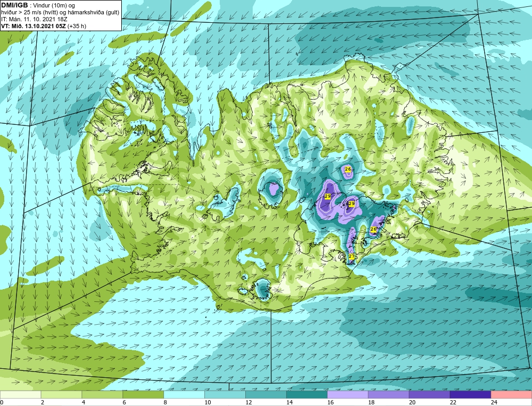Viewport: 532px width, 406px height.
Task: Click legend scale value '24'
Action: point(494,402)
